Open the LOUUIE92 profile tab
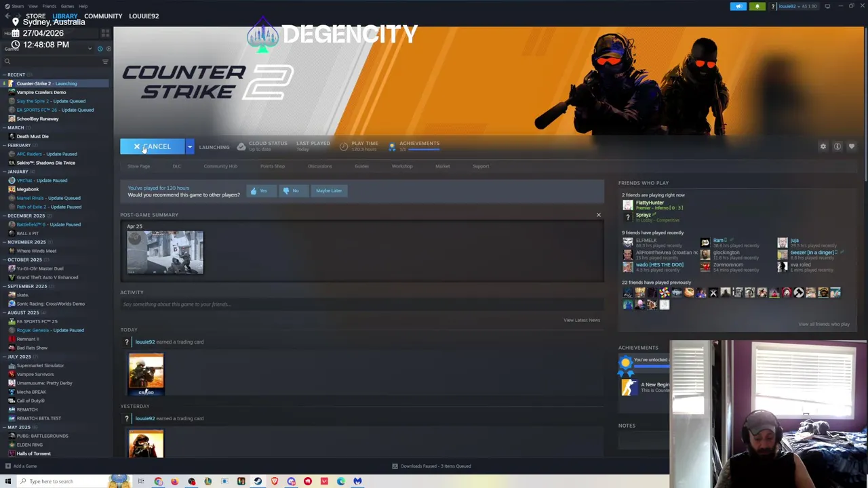 pyautogui.click(x=144, y=16)
